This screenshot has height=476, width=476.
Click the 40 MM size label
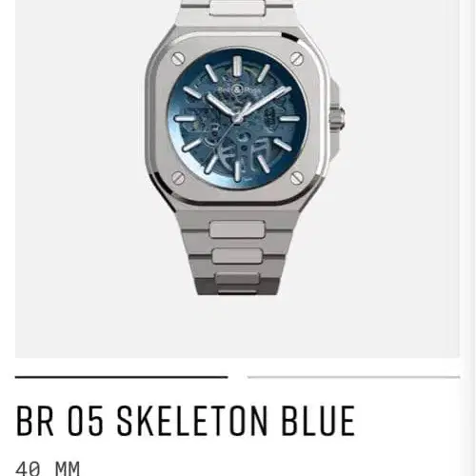point(48,469)
